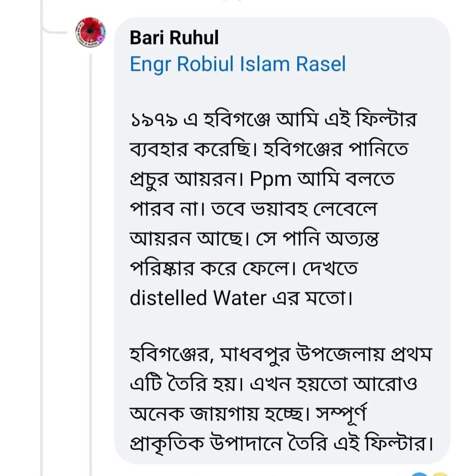Click the '১৯৭৯' year text in comment

[154, 120]
